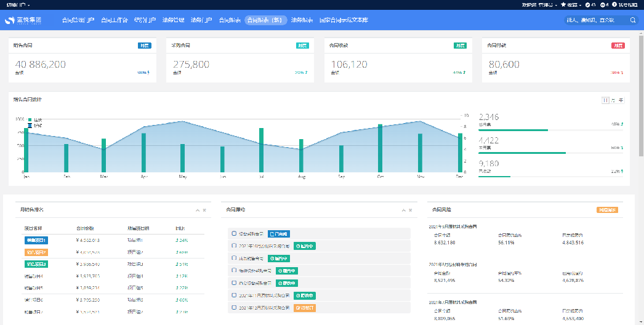644x325 pixels.
Task: Click the 蓝悦集团 logo icon
Action: click(x=9, y=20)
